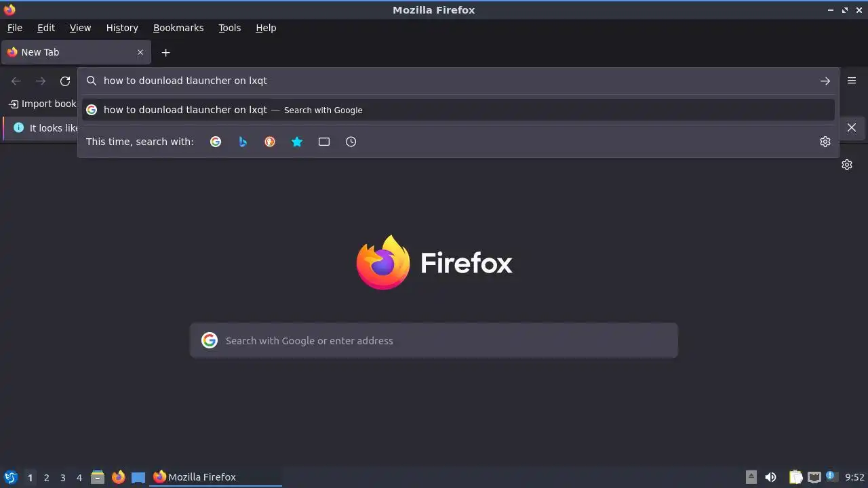
Task: Open the Edit menu
Action: pyautogui.click(x=46, y=28)
